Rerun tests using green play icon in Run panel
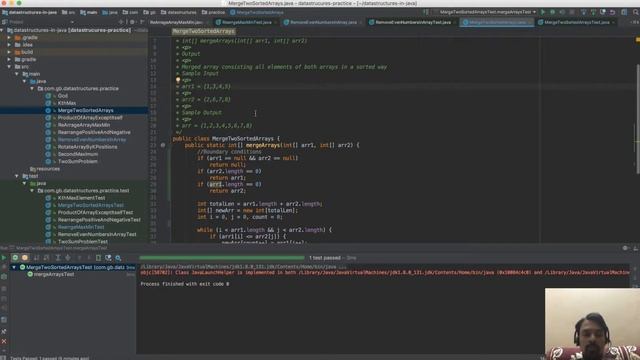 (4, 258)
